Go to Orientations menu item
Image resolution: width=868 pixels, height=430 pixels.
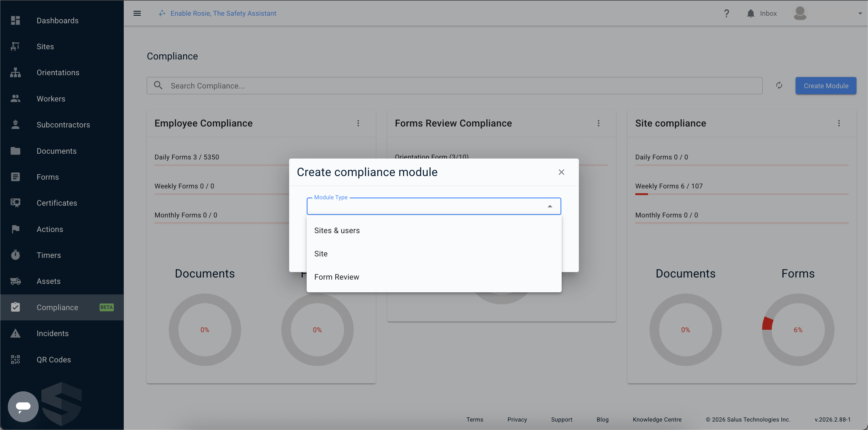(x=62, y=72)
